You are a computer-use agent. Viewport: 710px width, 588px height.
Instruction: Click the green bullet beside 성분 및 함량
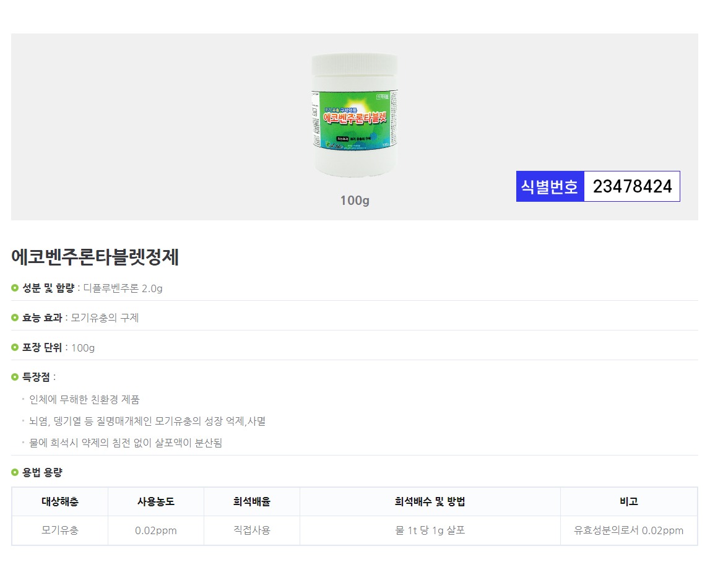pos(15,288)
